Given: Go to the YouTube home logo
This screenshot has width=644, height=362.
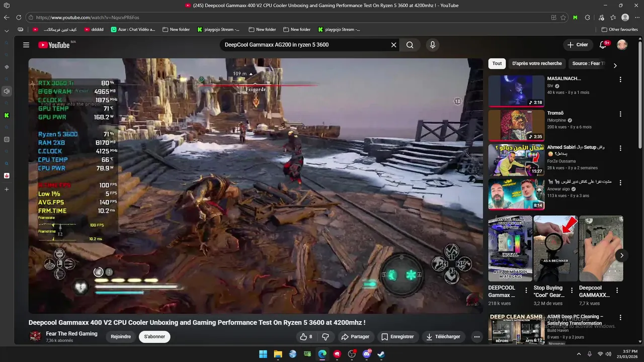Looking at the screenshot, I should click(x=54, y=45).
